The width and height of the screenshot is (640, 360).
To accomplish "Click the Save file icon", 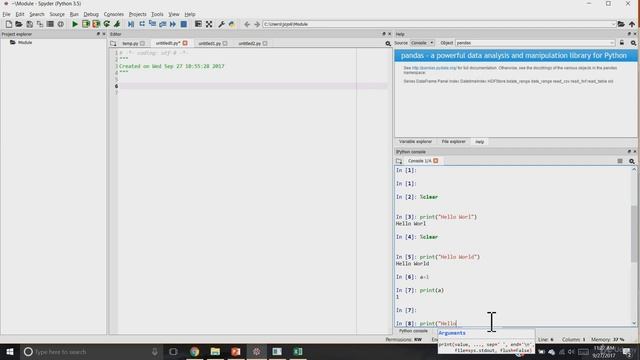I will 29,24.
